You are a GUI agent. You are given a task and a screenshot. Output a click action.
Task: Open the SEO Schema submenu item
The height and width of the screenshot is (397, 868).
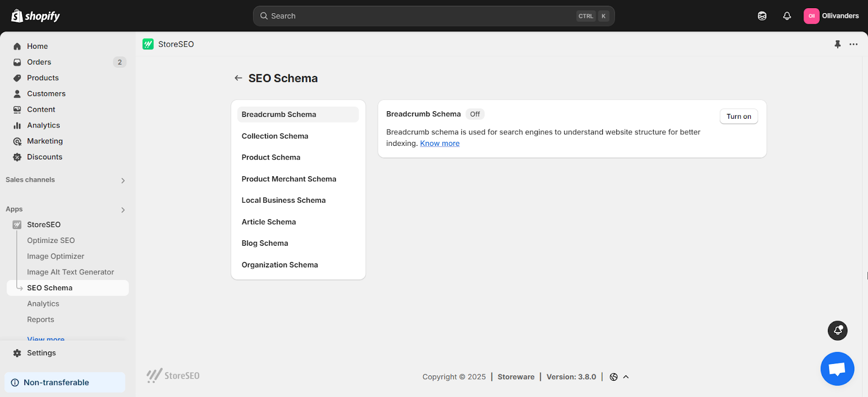click(68, 288)
